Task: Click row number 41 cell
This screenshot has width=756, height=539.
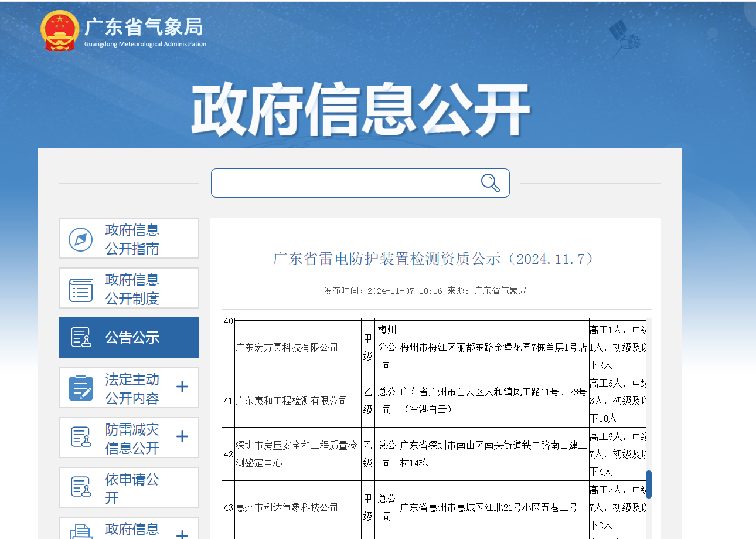Action: coord(229,401)
